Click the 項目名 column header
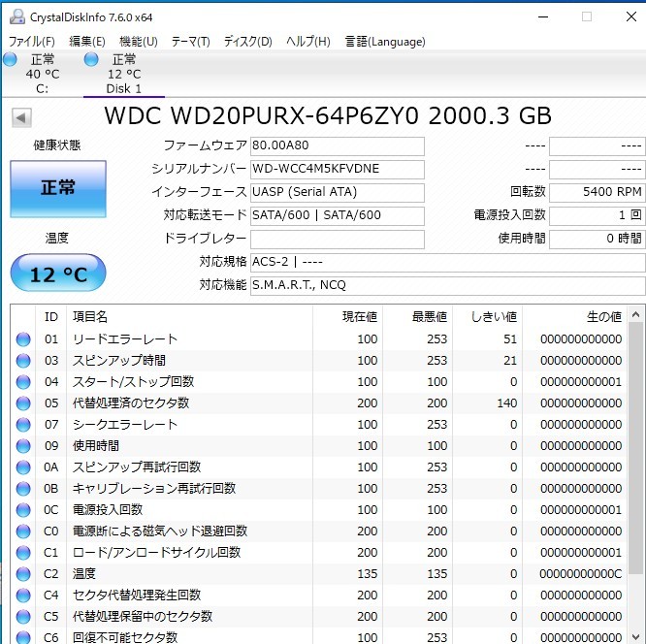The height and width of the screenshot is (644, 646). pos(189,317)
